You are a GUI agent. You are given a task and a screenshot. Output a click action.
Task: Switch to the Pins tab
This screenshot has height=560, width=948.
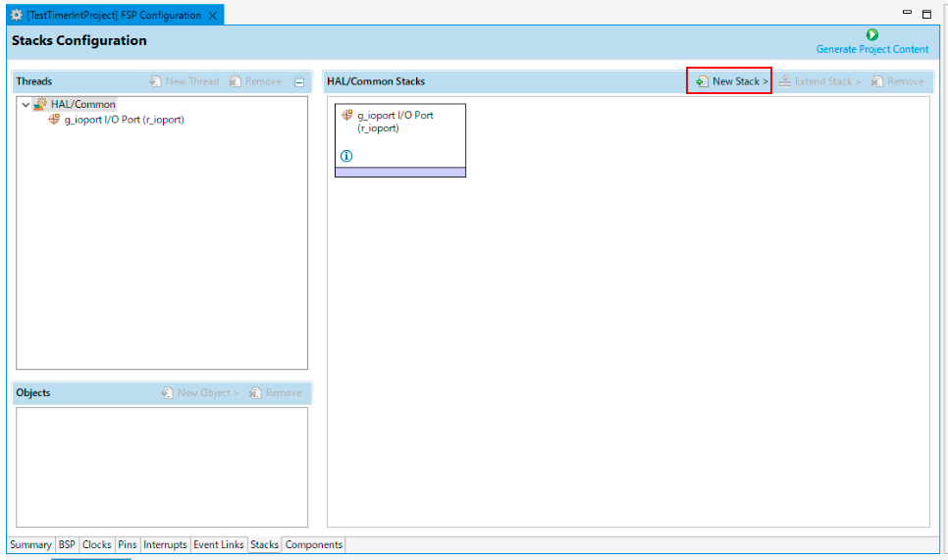click(128, 544)
